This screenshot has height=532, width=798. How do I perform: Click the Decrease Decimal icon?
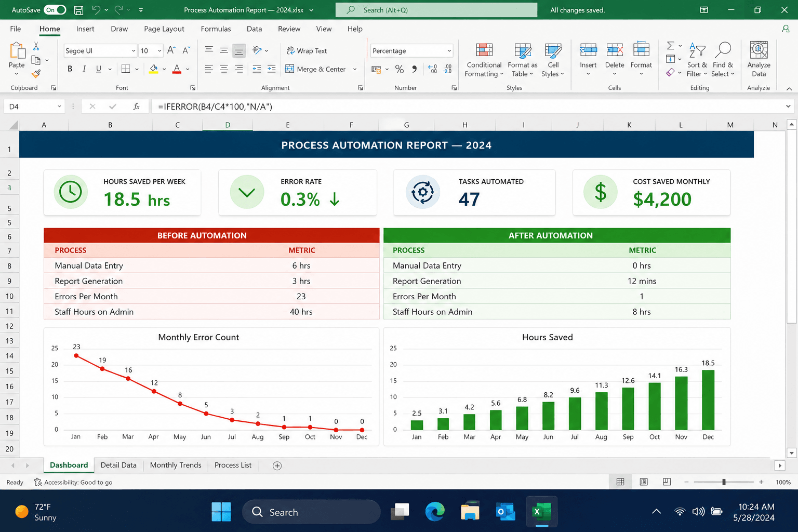(447, 69)
